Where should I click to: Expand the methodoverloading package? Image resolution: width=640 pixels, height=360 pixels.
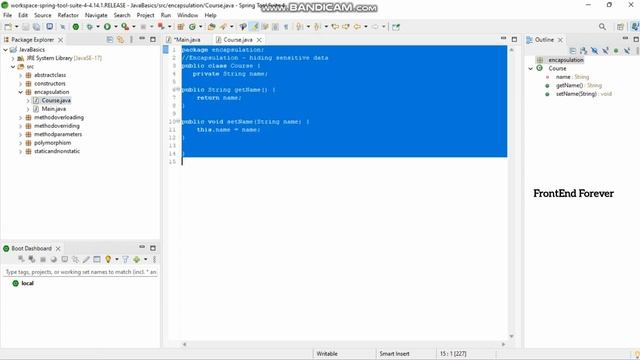[20, 117]
